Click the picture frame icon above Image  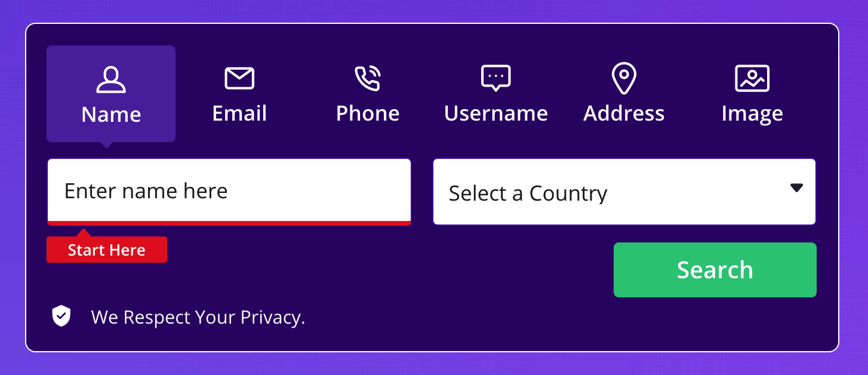[x=752, y=79]
